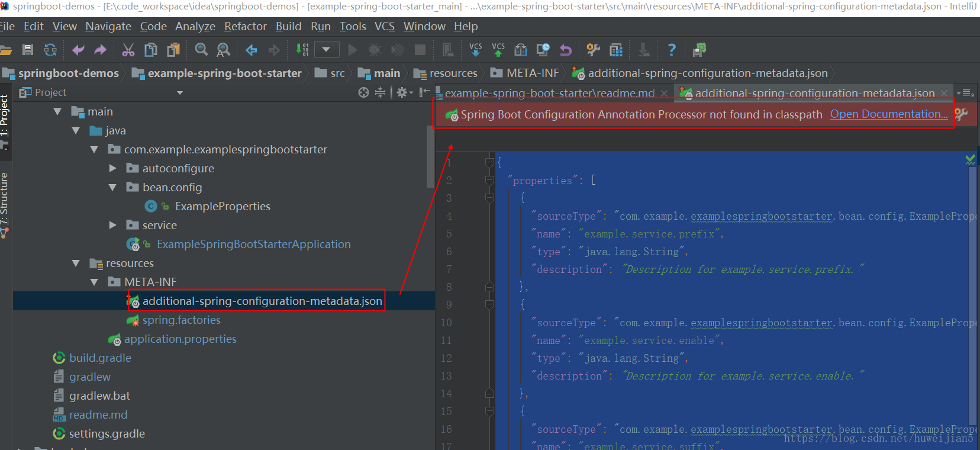
Task: Navigate Back with the blue arrow
Action: coord(252,50)
